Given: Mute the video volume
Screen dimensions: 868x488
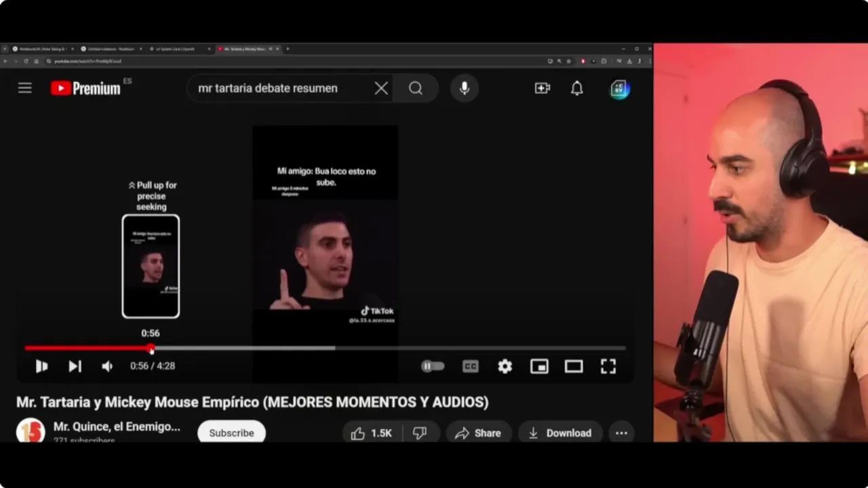Looking at the screenshot, I should point(107,366).
